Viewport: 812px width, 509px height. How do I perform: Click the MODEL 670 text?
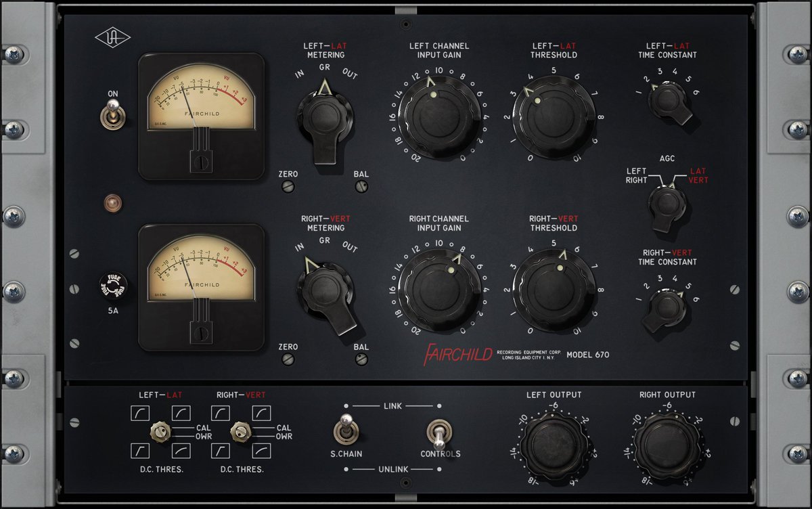pyautogui.click(x=589, y=355)
